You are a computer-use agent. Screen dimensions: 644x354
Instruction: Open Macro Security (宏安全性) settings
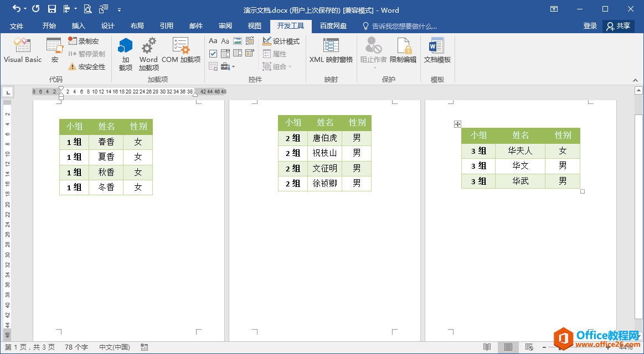click(87, 66)
